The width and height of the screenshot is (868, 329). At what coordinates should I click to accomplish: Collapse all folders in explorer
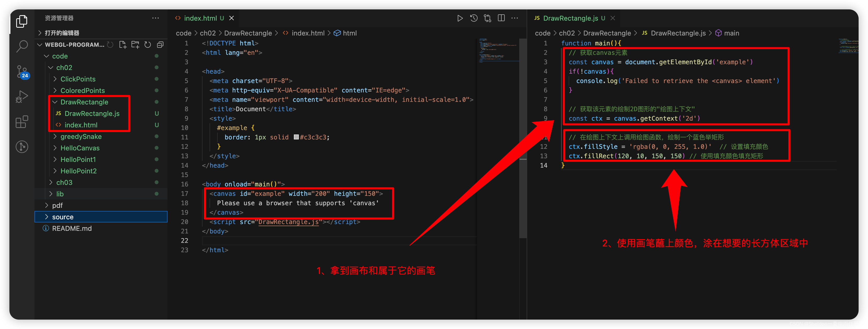[160, 45]
